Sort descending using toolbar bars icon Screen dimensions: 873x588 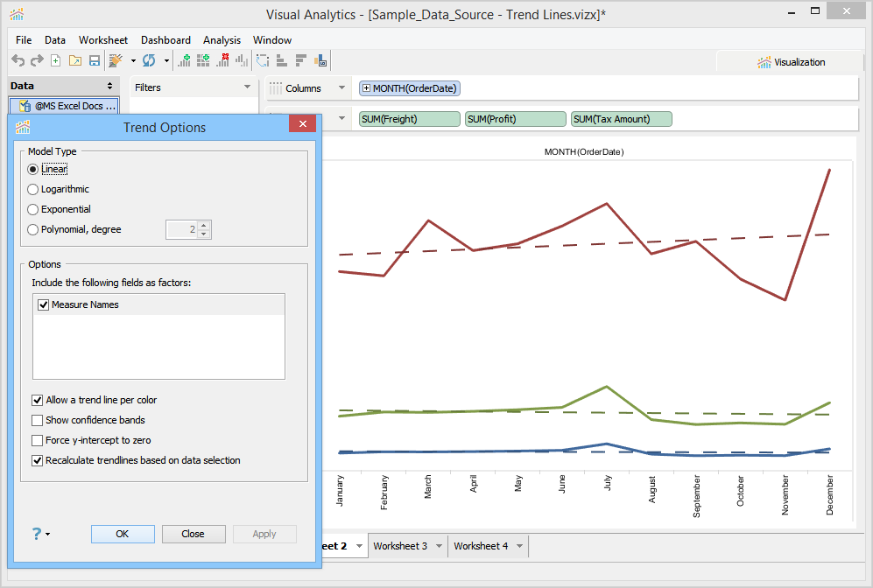point(301,60)
